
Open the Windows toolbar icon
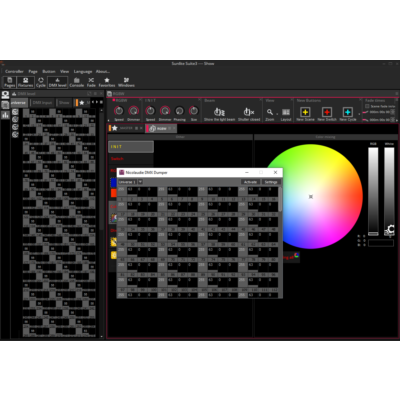click(x=126, y=82)
